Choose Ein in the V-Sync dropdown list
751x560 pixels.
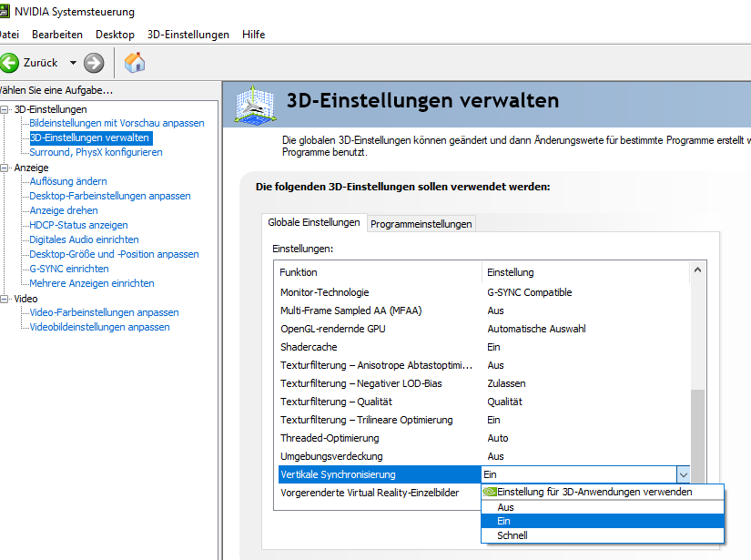(603, 521)
